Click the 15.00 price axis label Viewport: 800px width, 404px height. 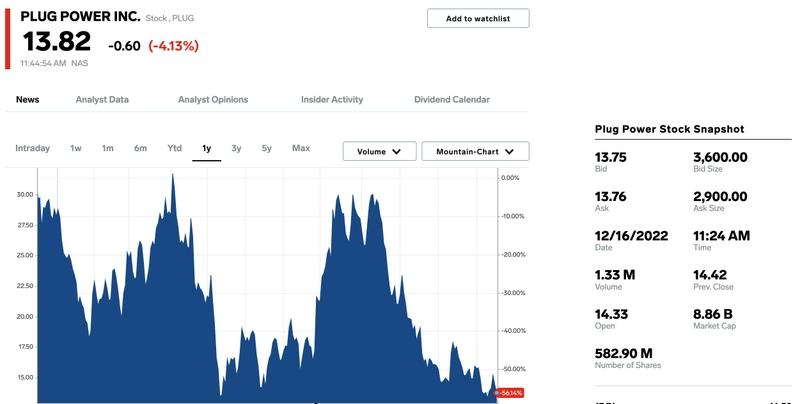(25, 377)
